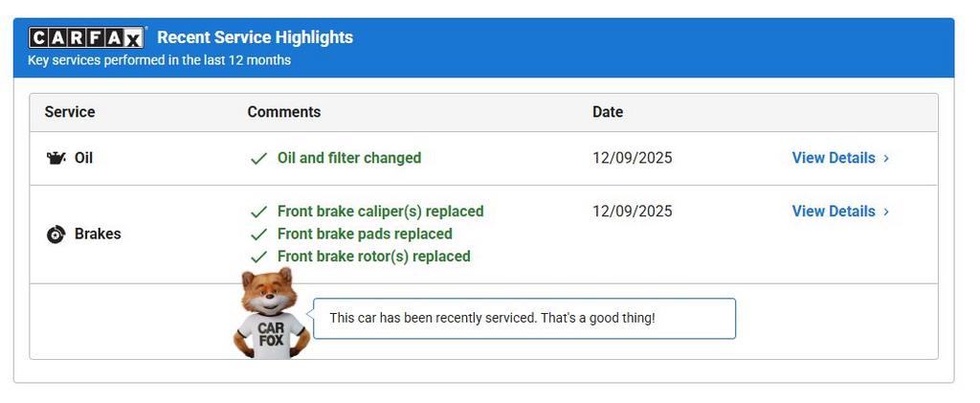Click the brake disc icon
Image resolution: width=980 pixels, height=403 pixels.
click(56, 235)
